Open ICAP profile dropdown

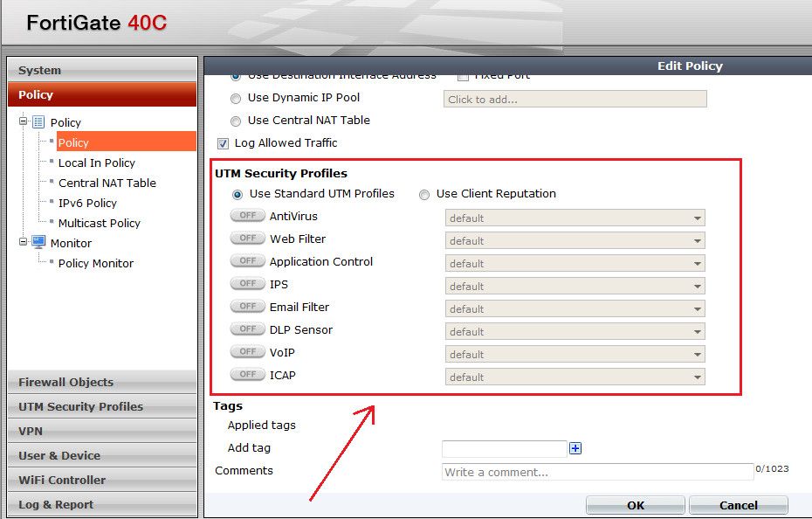[x=575, y=377]
